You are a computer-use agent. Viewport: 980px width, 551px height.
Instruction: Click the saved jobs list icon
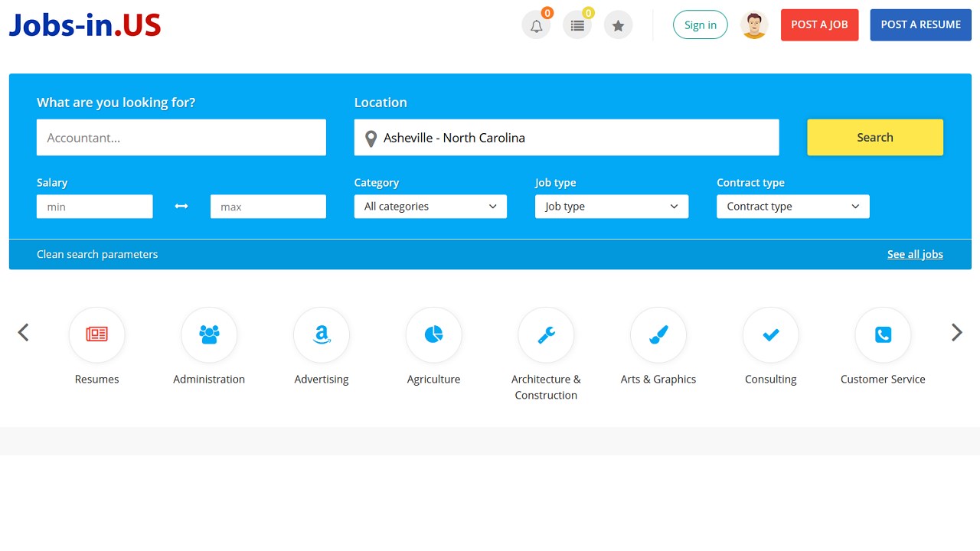coord(577,24)
